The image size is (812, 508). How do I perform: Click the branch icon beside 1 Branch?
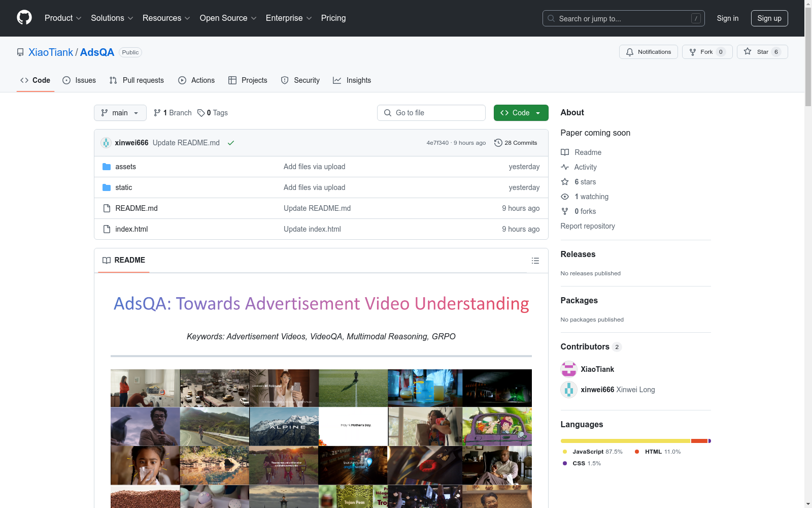point(157,113)
